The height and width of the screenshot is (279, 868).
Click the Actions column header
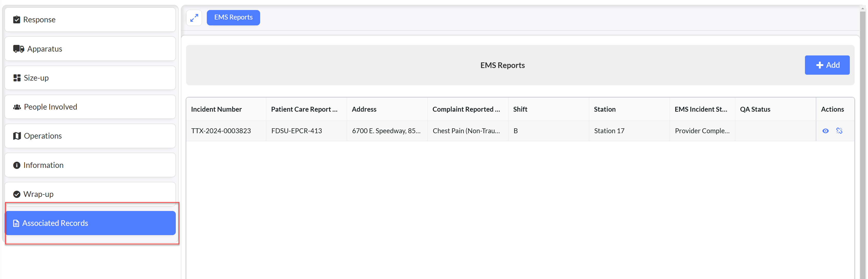pos(835,109)
